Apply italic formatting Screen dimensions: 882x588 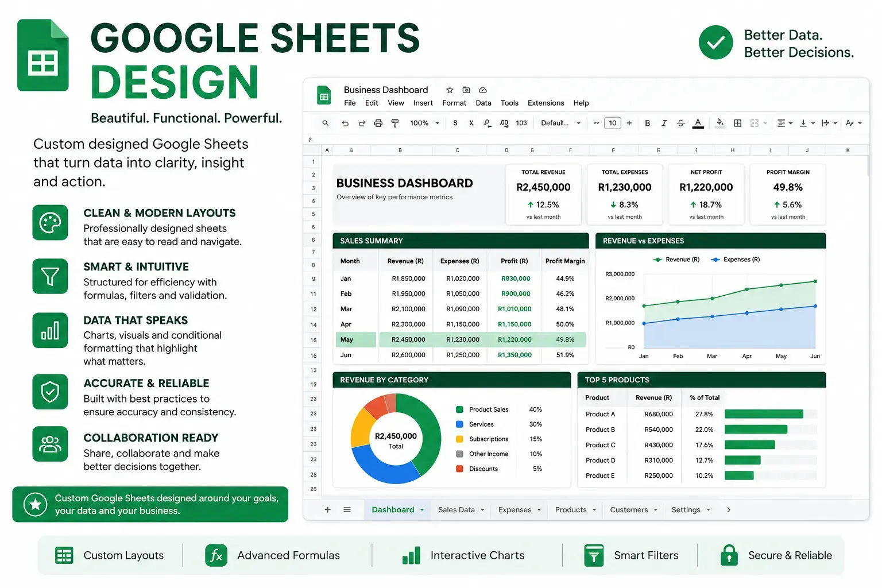[664, 123]
